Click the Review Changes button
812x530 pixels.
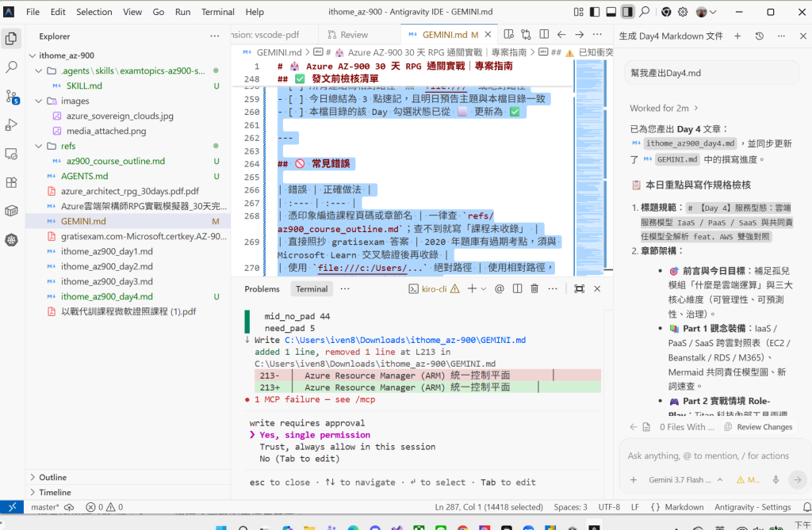point(758,427)
